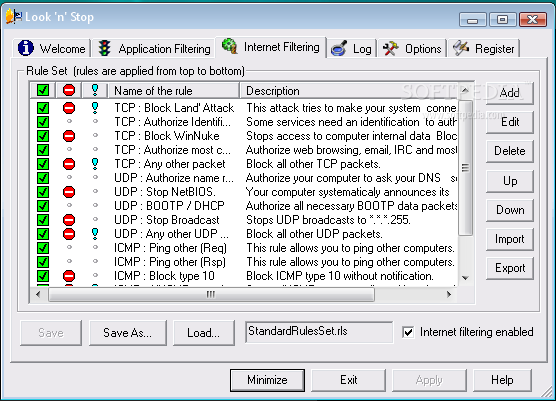Open the Welcome tab
Viewport: 556px width, 401px height.
pos(52,48)
